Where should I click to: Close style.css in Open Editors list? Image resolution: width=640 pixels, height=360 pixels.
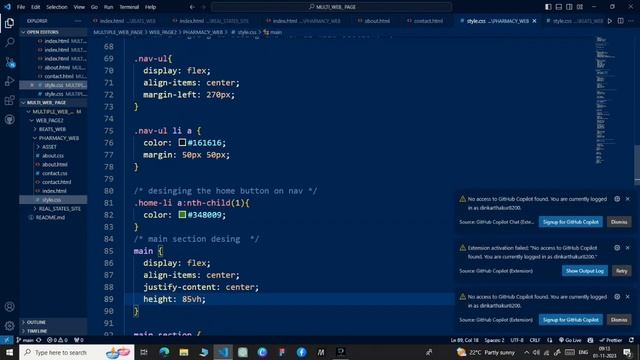(x=32, y=85)
